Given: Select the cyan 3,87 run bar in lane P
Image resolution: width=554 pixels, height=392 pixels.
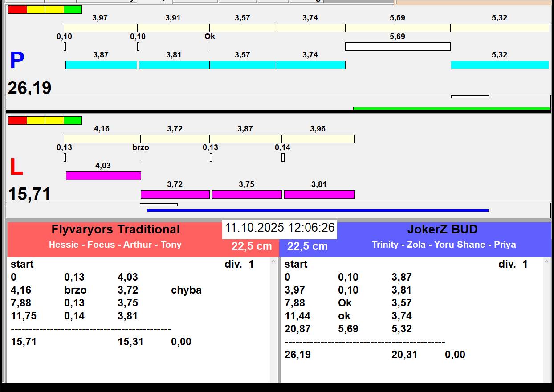Looking at the screenshot, I should tap(101, 65).
